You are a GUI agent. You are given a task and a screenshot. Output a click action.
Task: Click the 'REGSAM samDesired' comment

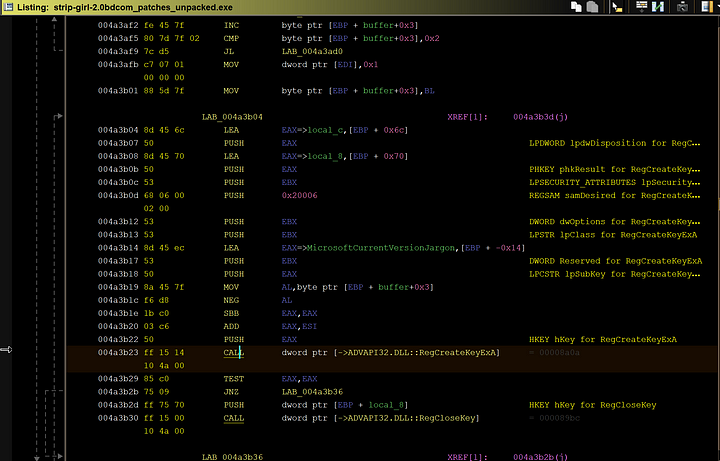click(615, 196)
